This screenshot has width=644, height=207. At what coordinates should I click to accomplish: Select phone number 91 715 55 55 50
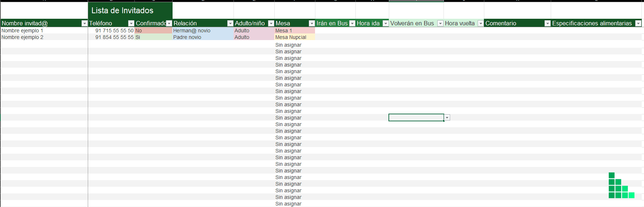111,31
